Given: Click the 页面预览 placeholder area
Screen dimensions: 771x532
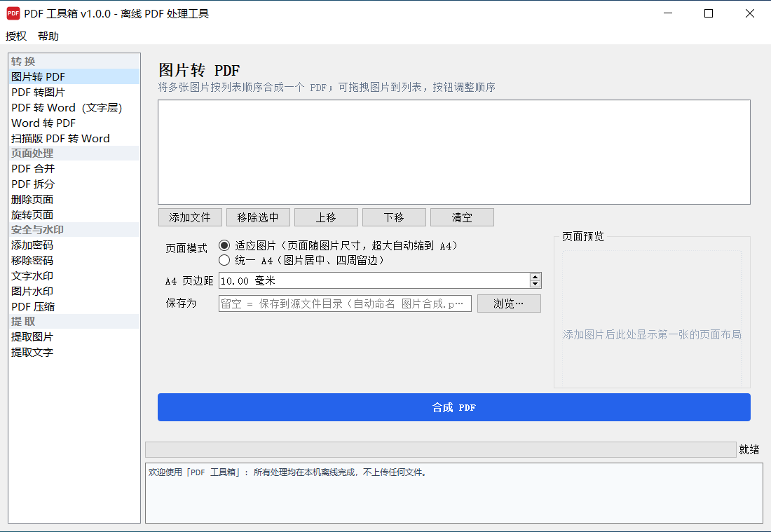Looking at the screenshot, I should [x=652, y=319].
